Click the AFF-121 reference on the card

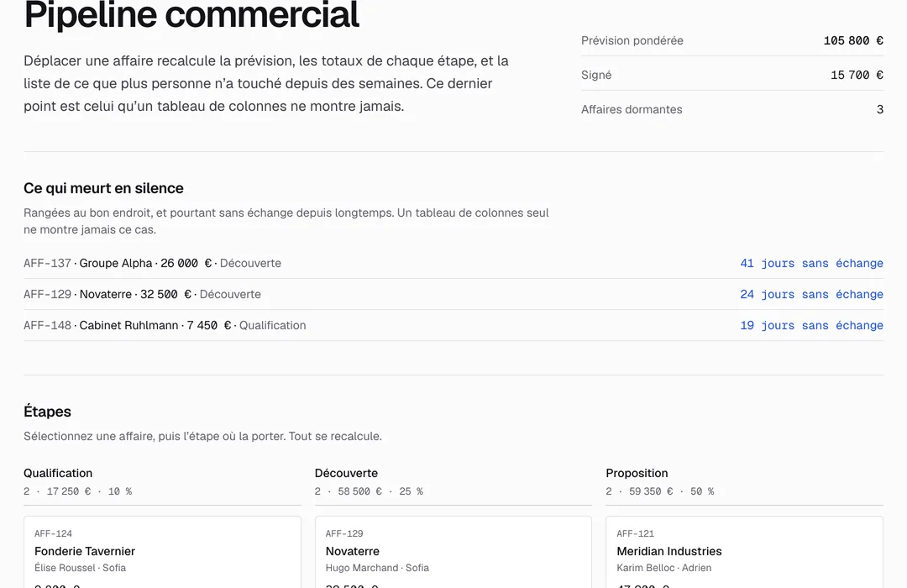pyautogui.click(x=635, y=533)
